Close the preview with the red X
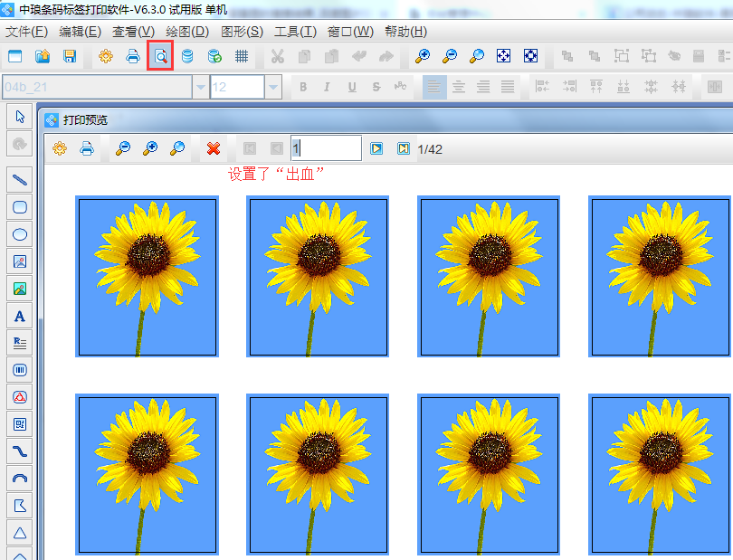 point(214,148)
